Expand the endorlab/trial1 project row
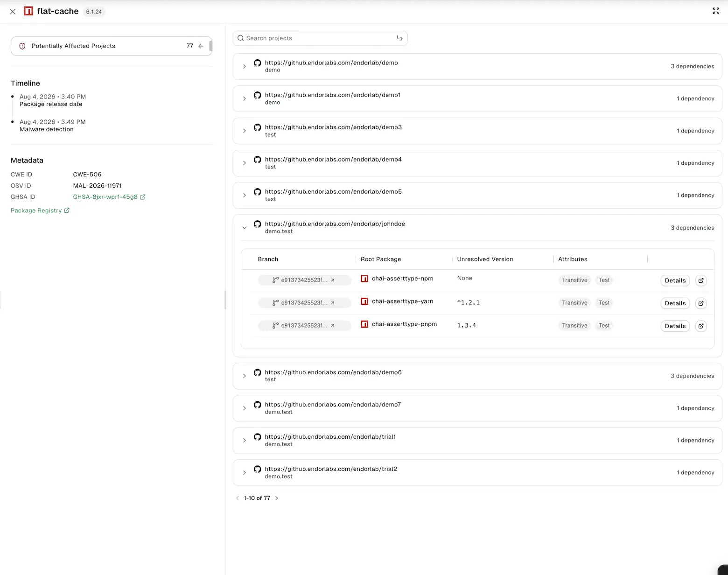The height and width of the screenshot is (575, 728). tap(244, 440)
